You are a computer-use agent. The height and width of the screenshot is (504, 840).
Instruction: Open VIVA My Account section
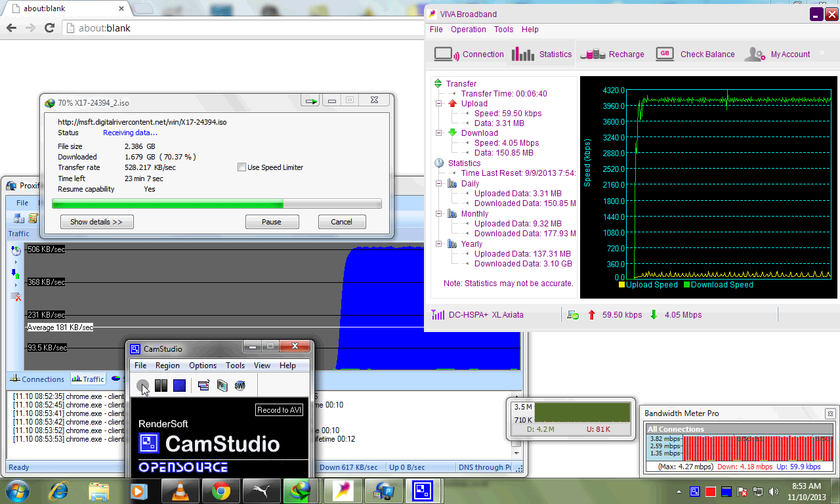click(778, 54)
